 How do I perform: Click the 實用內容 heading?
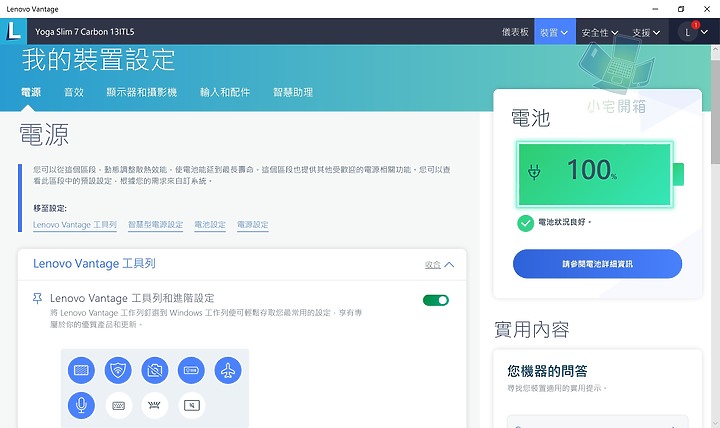coord(532,330)
